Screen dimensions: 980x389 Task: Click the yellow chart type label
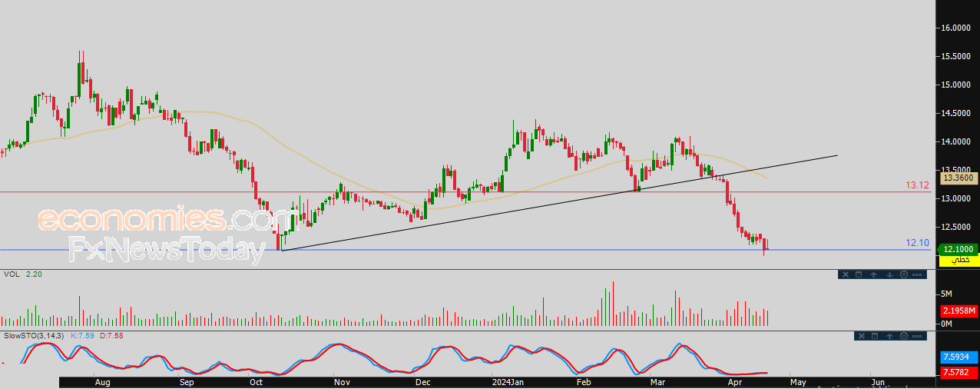point(959,261)
